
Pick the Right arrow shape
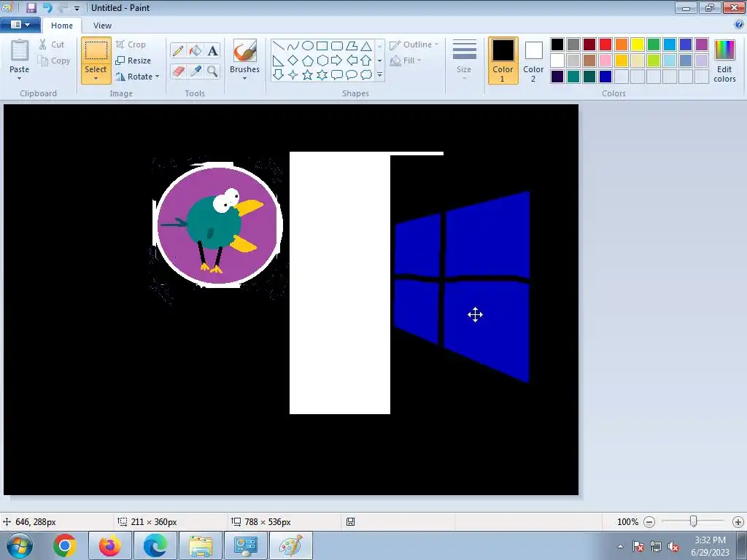click(337, 61)
